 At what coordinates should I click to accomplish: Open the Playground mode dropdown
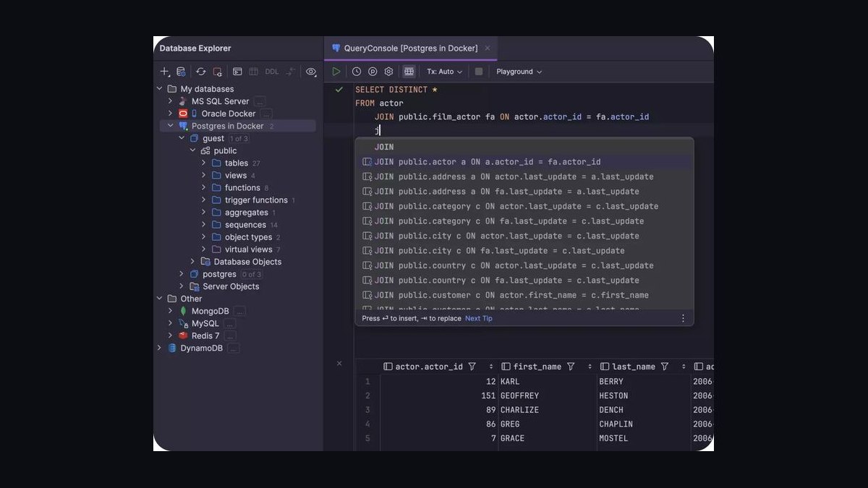pyautogui.click(x=519, y=72)
